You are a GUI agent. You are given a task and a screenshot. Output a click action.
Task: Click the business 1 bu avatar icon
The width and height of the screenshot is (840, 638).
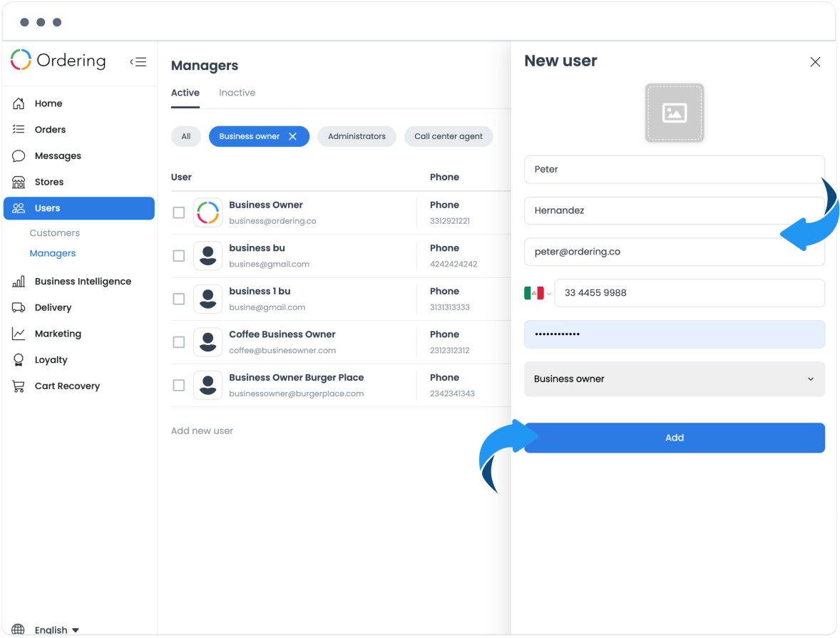208,299
